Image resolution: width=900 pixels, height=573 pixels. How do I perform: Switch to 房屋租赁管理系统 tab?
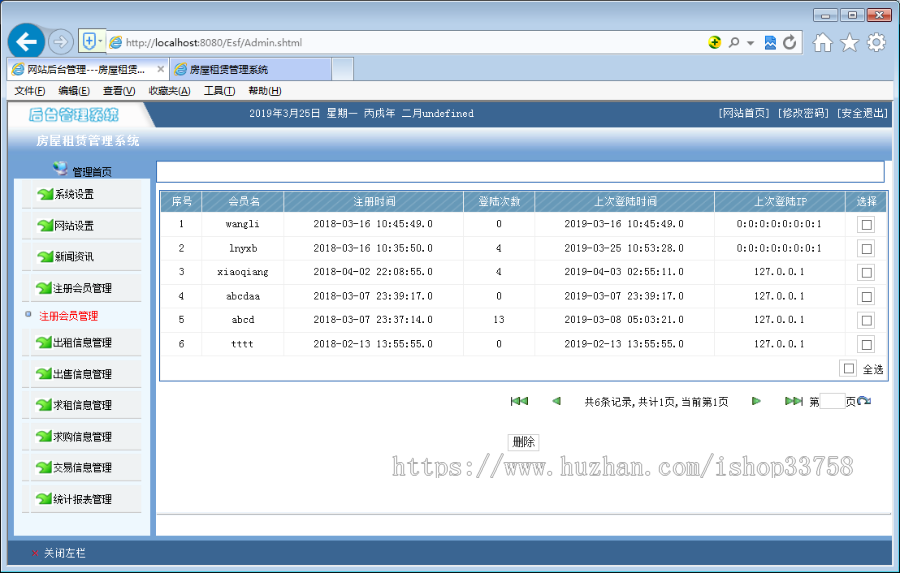250,69
